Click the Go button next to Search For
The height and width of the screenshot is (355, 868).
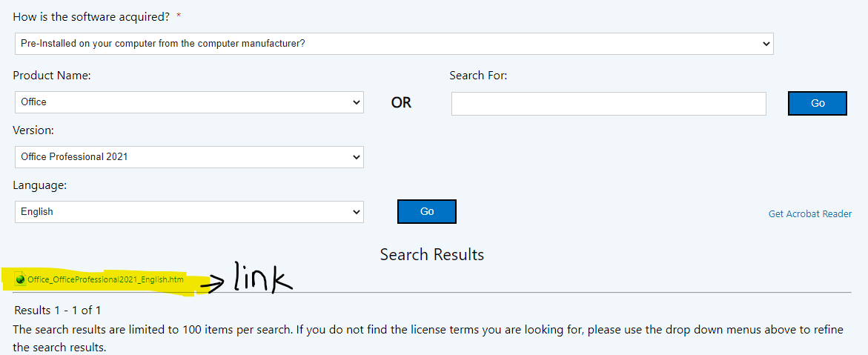click(817, 104)
